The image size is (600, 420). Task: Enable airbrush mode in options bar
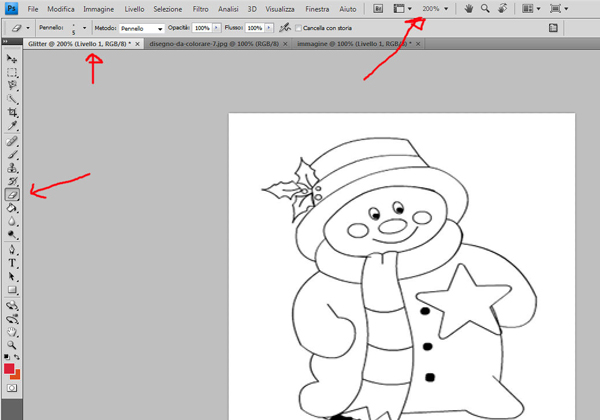(x=285, y=28)
